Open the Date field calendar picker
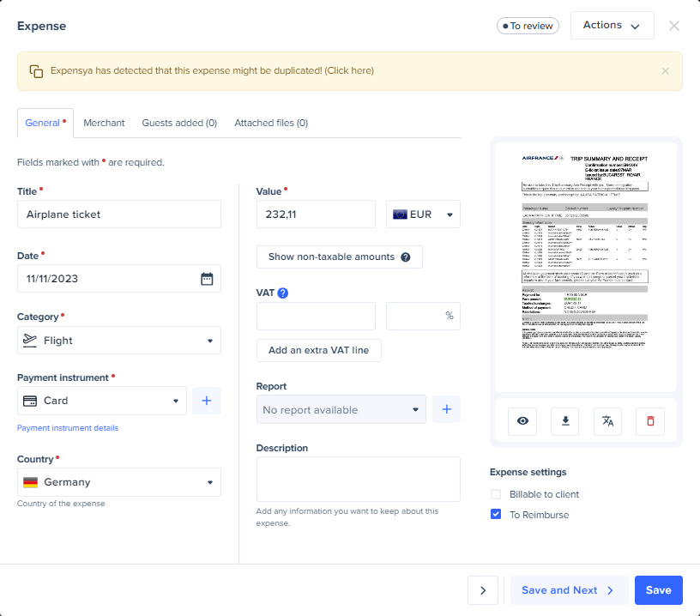This screenshot has height=616, width=700. pyautogui.click(x=207, y=278)
